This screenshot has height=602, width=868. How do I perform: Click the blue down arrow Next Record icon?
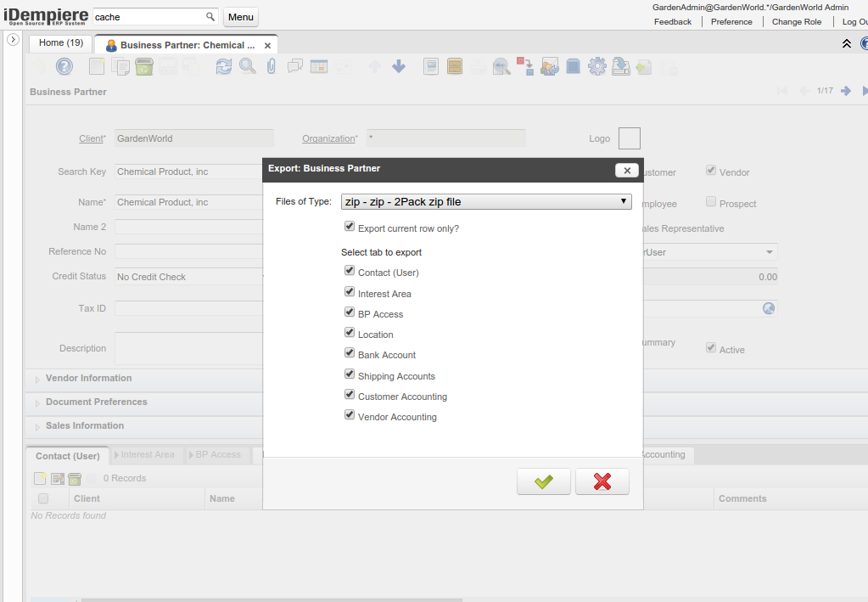[399, 66]
